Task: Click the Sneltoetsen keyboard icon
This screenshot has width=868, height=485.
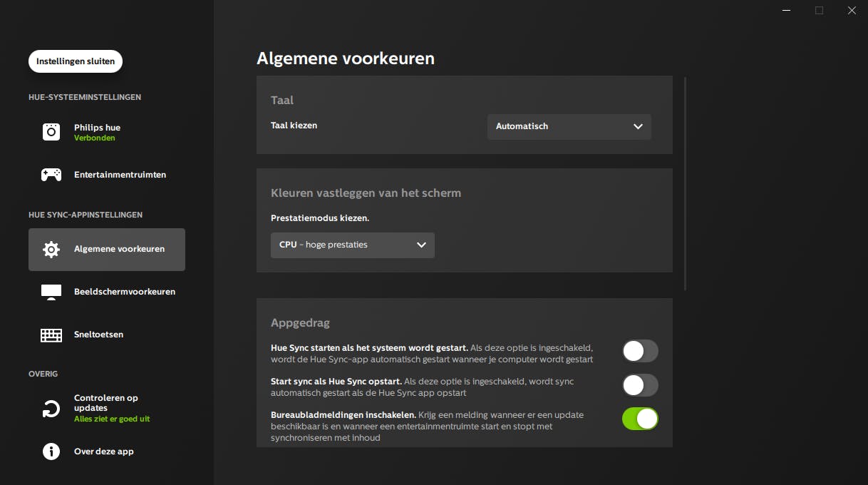Action: coord(51,335)
